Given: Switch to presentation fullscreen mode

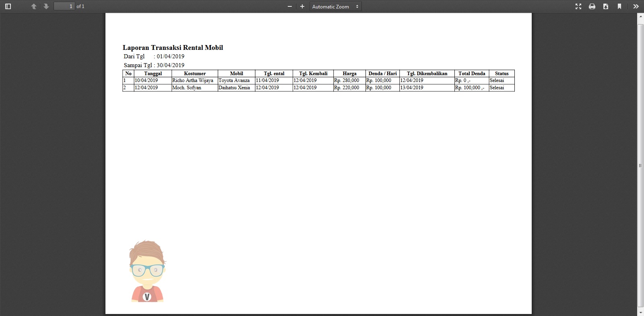Looking at the screenshot, I should pyautogui.click(x=578, y=6).
